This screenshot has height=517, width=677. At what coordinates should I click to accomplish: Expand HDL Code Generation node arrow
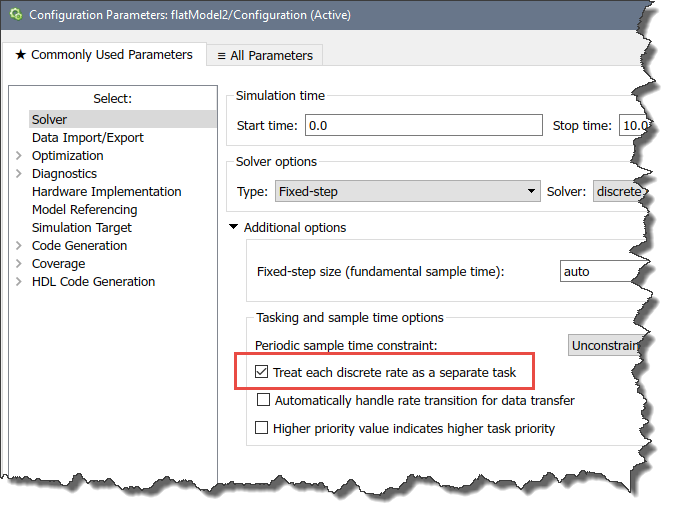tap(19, 282)
